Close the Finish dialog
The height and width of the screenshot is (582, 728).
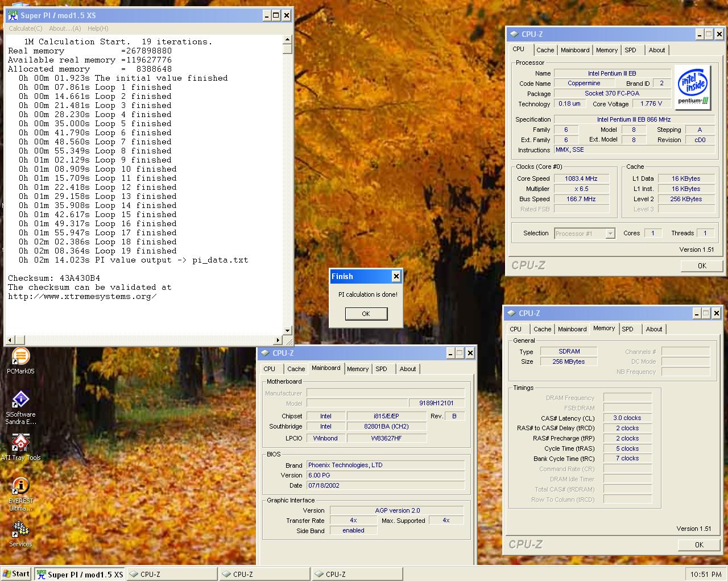click(x=396, y=276)
